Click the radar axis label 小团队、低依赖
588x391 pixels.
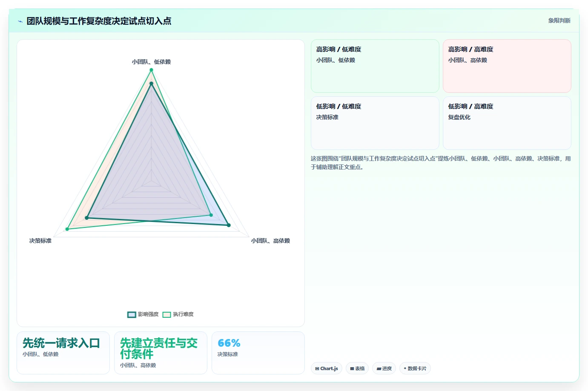151,62
